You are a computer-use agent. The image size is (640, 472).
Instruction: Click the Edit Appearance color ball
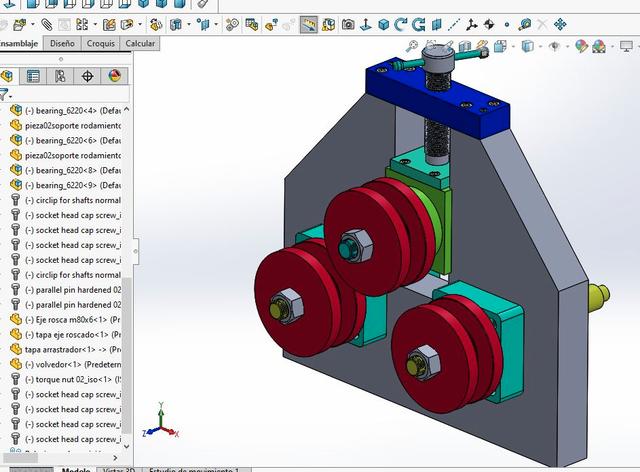click(581, 46)
